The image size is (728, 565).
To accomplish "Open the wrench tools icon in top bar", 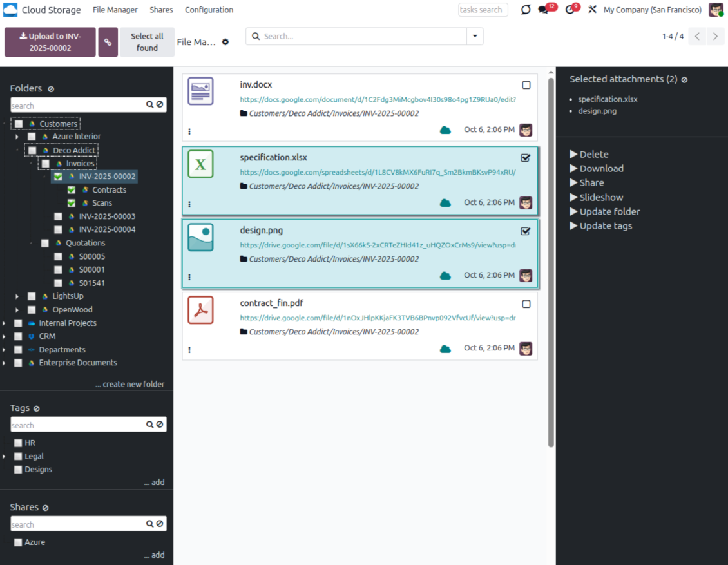I will (x=593, y=10).
